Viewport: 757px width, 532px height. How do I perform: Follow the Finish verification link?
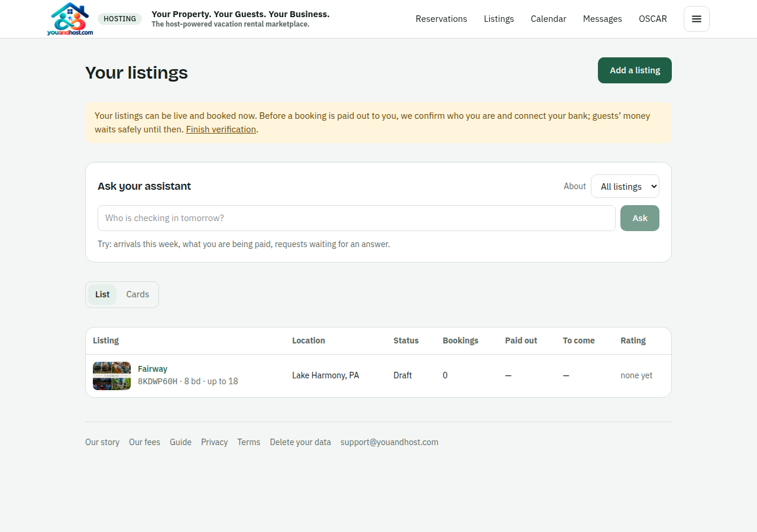221,129
